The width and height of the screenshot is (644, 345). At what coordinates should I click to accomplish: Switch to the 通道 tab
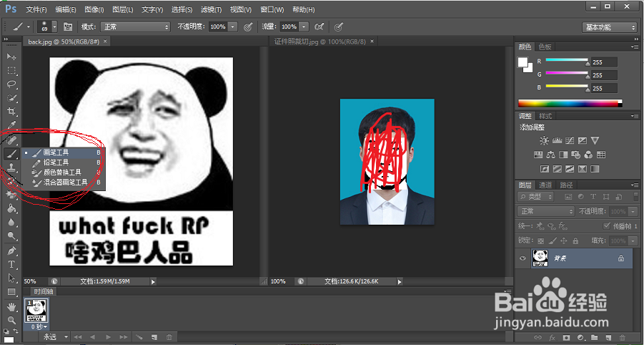(x=545, y=185)
